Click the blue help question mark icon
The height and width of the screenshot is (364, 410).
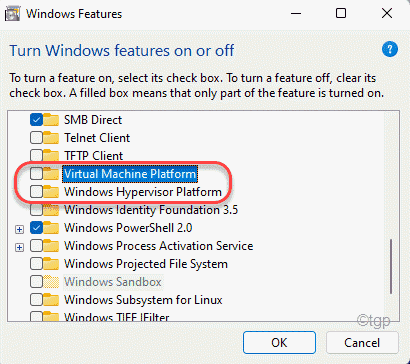pyautogui.click(x=390, y=49)
